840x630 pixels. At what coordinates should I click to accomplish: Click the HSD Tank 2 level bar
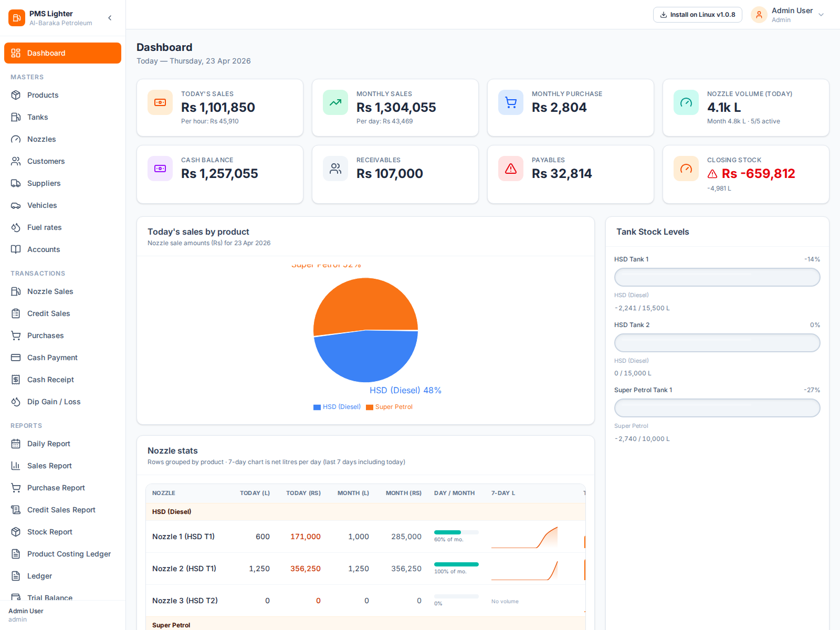pos(717,343)
